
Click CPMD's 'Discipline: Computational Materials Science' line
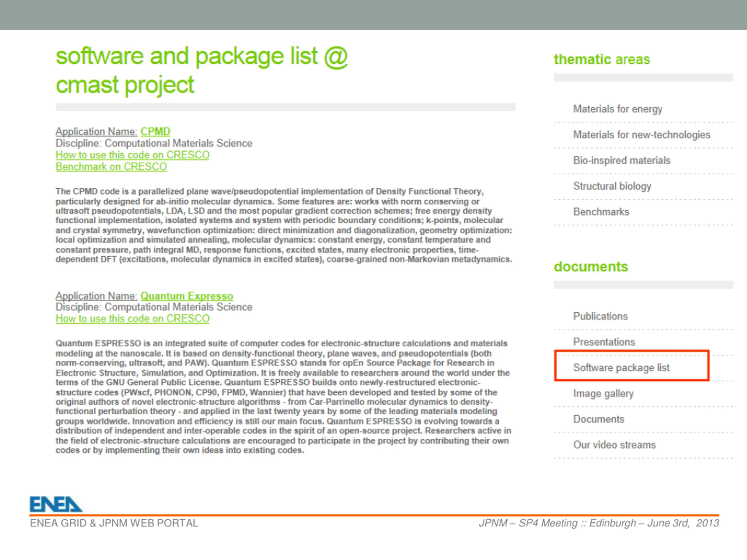(154, 143)
